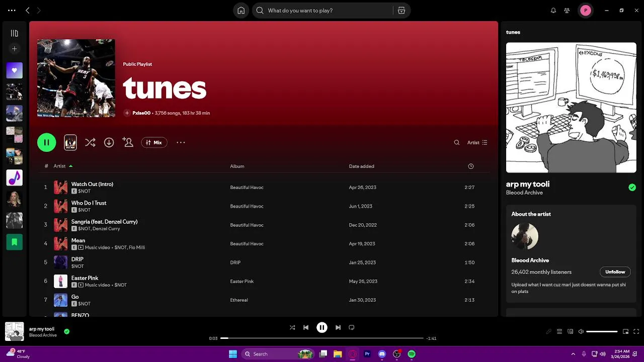Open the profile avatar menu

click(585, 11)
